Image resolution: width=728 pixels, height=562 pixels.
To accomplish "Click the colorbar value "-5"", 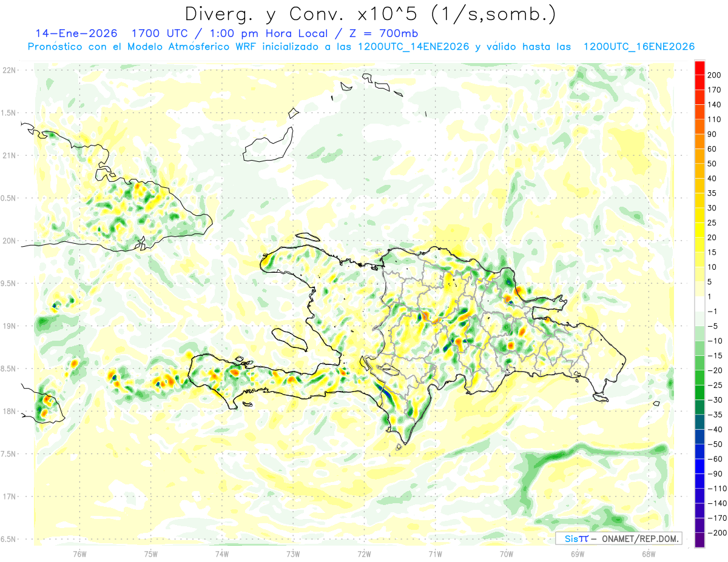I will point(712,326).
